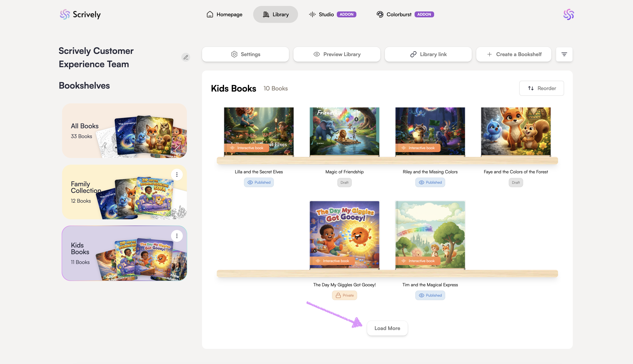Click Create a Bookshelf button
Viewport: 633px width, 364px height.
pyautogui.click(x=514, y=54)
